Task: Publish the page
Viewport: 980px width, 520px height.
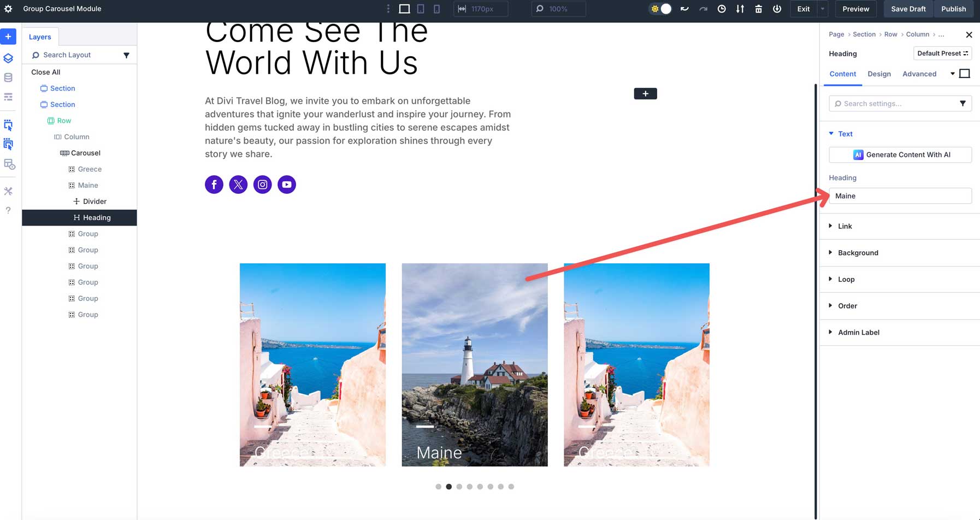Action: [x=954, y=9]
